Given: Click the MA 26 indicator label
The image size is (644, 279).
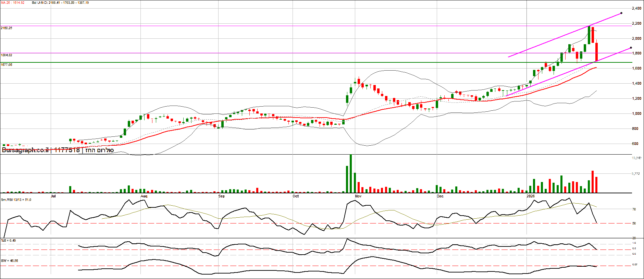Looking at the screenshot, I should 13,3.
